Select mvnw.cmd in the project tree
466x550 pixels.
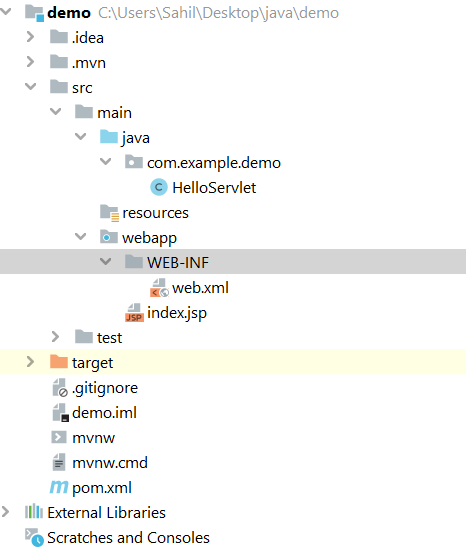pos(110,463)
